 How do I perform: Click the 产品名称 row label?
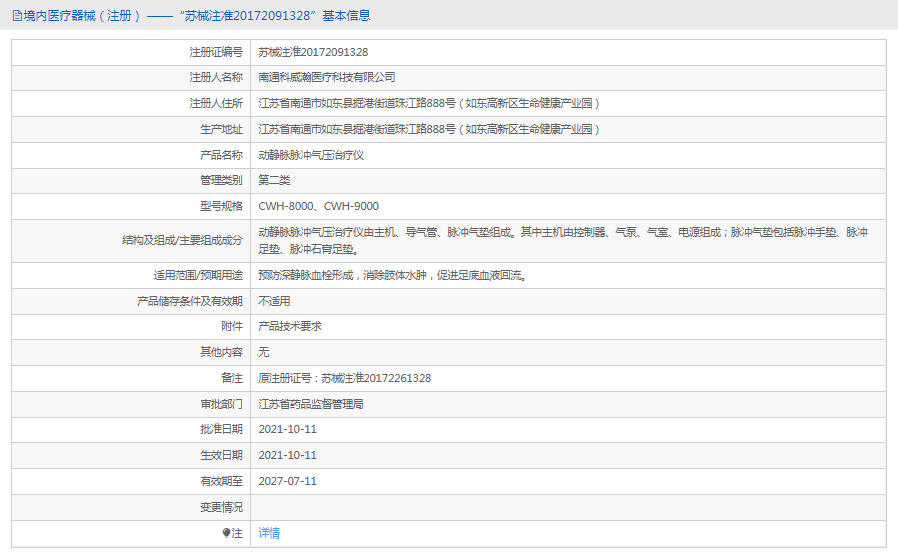click(x=221, y=155)
